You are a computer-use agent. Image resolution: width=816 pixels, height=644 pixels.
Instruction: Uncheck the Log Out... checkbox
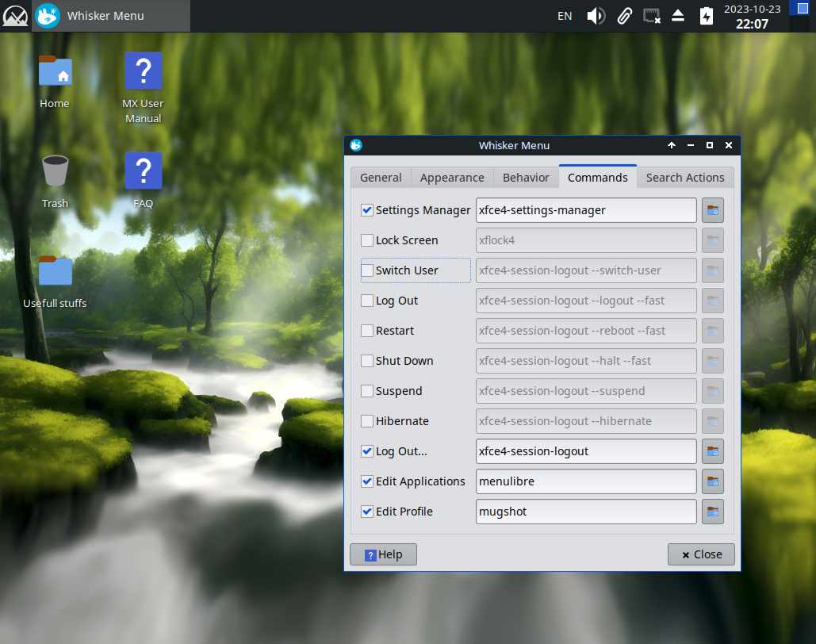click(x=367, y=451)
